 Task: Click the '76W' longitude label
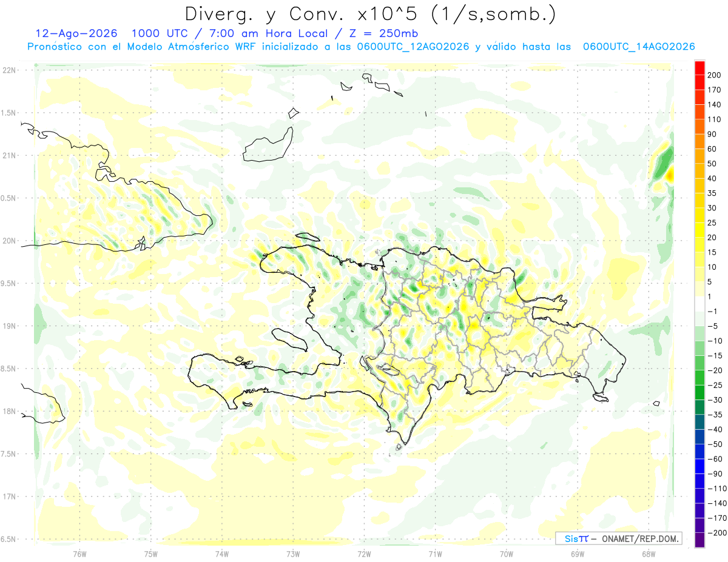click(x=79, y=554)
